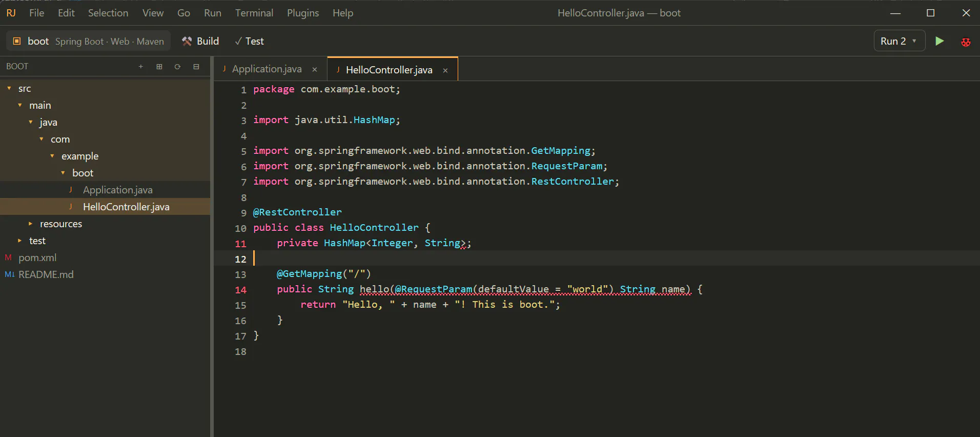
Task: Click the green Run play button
Action: coord(940,41)
